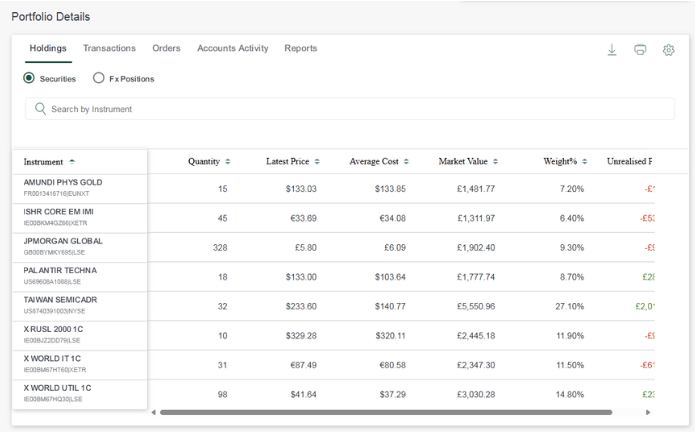Focus the Search by Instrument field
Viewport: 695px width, 434px height.
tap(350, 109)
